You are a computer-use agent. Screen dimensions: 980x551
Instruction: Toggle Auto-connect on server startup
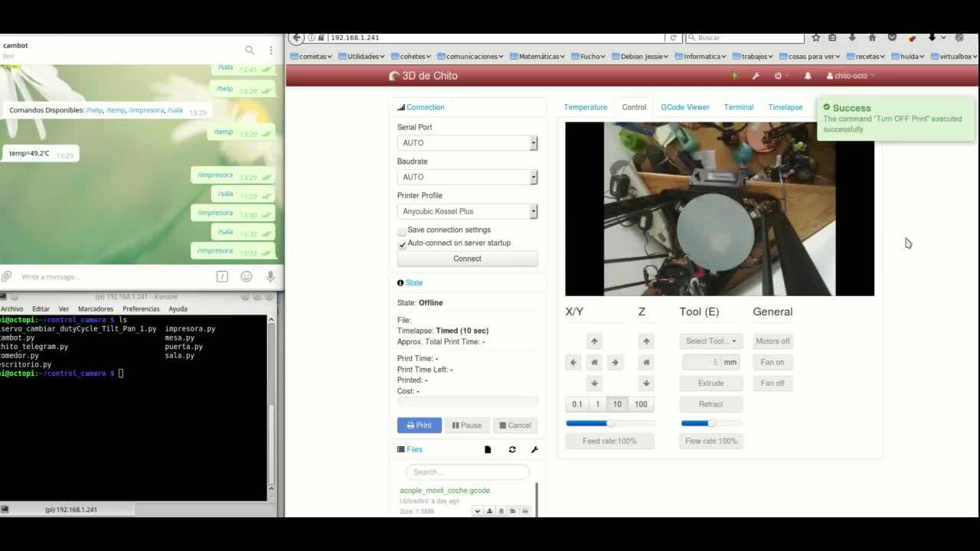(x=402, y=243)
